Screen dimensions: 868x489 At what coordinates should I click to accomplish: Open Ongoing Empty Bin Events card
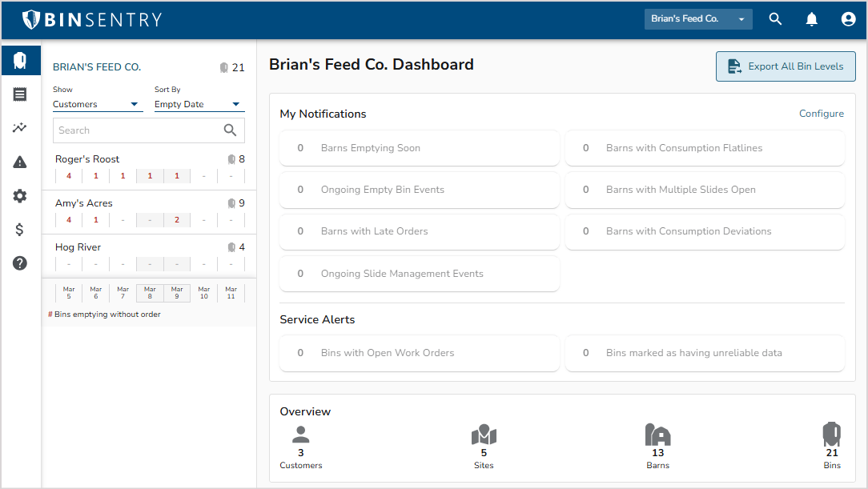coord(420,189)
